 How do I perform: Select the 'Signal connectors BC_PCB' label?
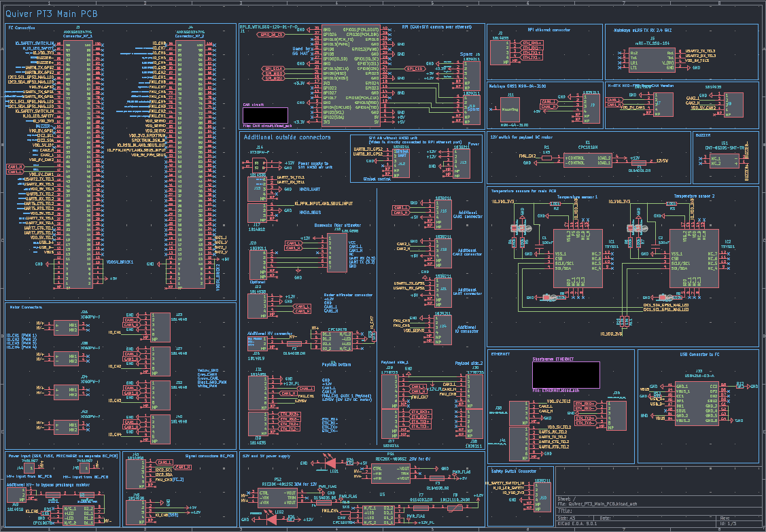click(x=209, y=457)
